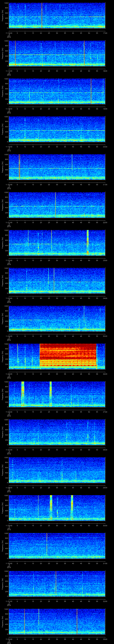The width and height of the screenshot is (114, 644).
Task: Click the 31:00 end time label
Action: click(105, 563)
